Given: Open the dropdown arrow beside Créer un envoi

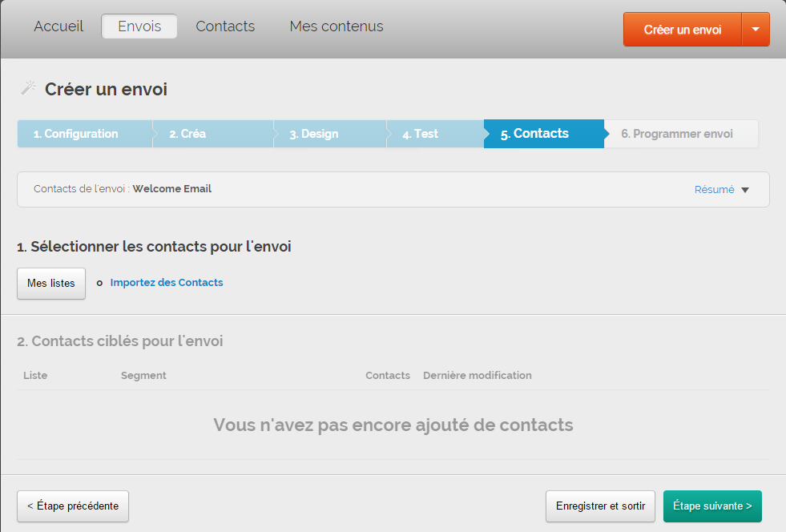Looking at the screenshot, I should [756, 30].
